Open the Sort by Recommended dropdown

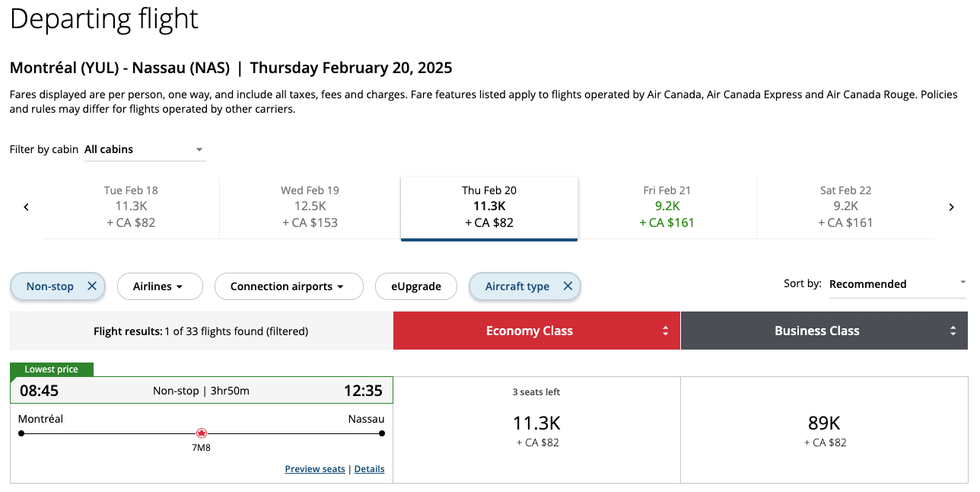(x=897, y=284)
